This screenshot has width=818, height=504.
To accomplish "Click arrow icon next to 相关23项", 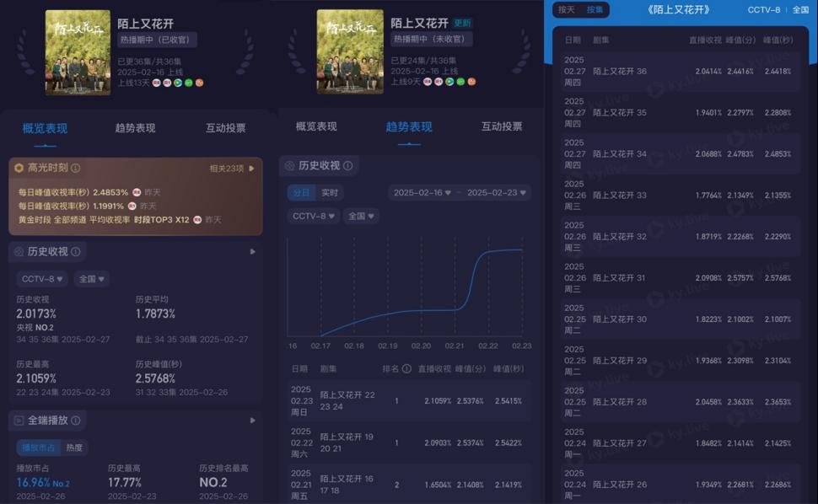I will 251,169.
